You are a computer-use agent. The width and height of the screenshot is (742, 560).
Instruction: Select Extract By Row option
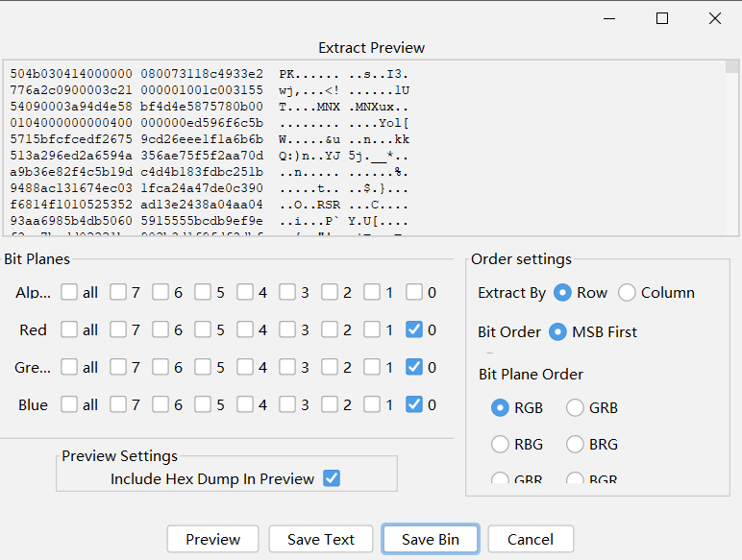click(563, 293)
